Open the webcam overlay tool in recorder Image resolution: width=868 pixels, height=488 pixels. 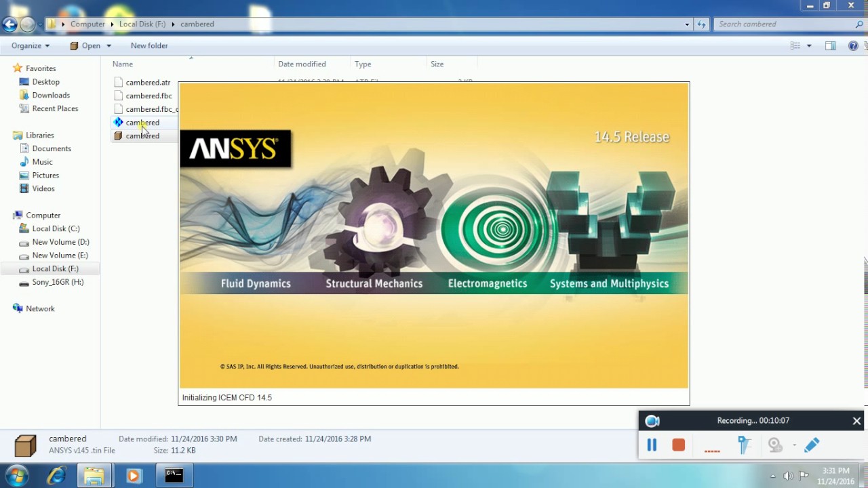pos(775,445)
